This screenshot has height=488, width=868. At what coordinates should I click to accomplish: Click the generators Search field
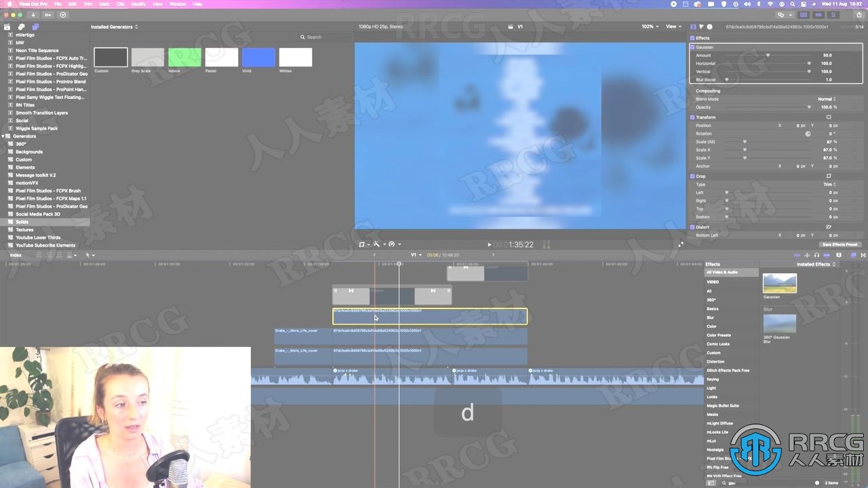click(x=324, y=37)
